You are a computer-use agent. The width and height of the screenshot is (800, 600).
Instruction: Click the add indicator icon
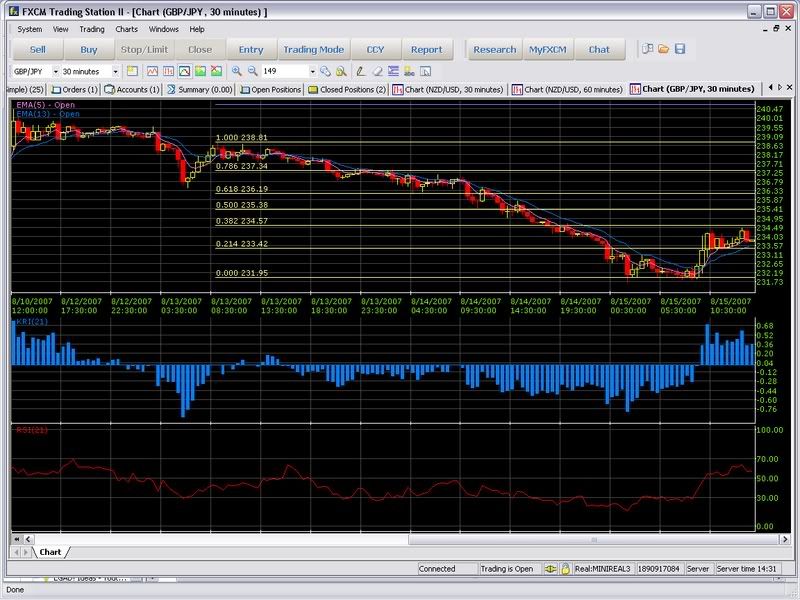(201, 71)
